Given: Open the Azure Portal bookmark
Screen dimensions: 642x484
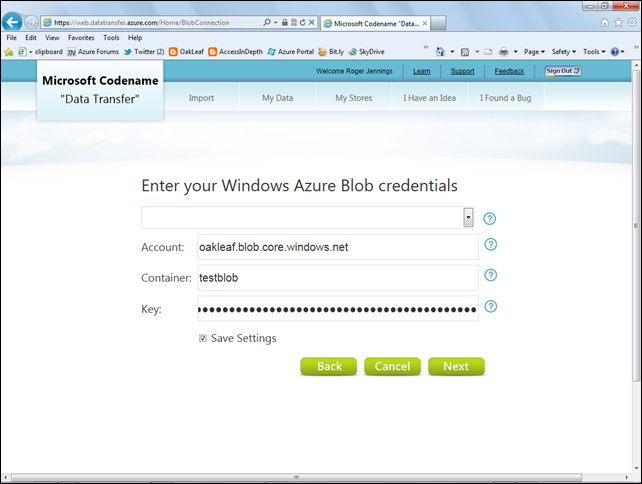Looking at the screenshot, I should [x=291, y=52].
